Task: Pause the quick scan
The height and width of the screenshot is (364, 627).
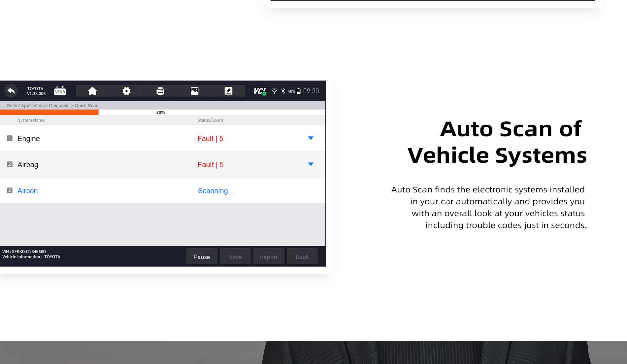Action: (x=202, y=257)
